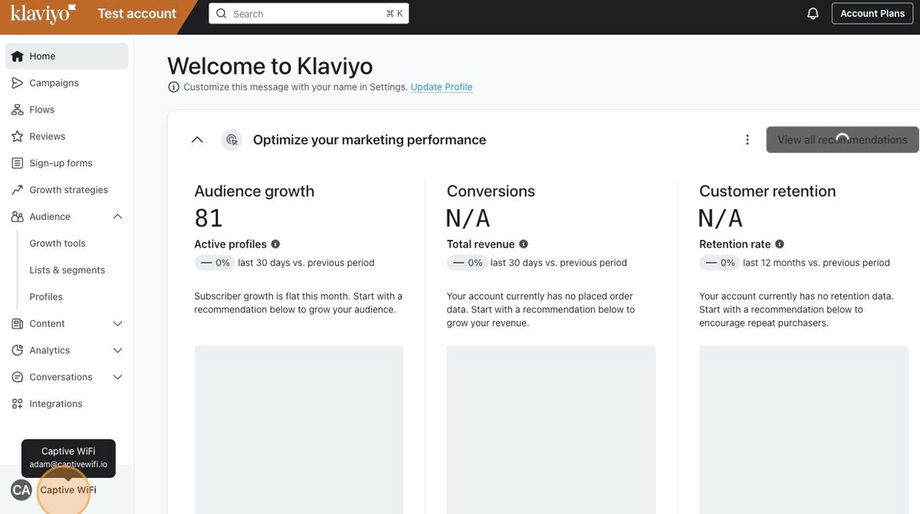The width and height of the screenshot is (920, 514).
Task: Click the Sign-up forms icon
Action: tap(17, 163)
